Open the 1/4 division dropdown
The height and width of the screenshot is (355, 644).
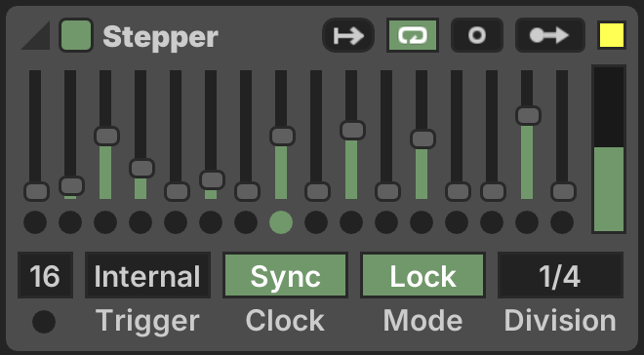561,275
